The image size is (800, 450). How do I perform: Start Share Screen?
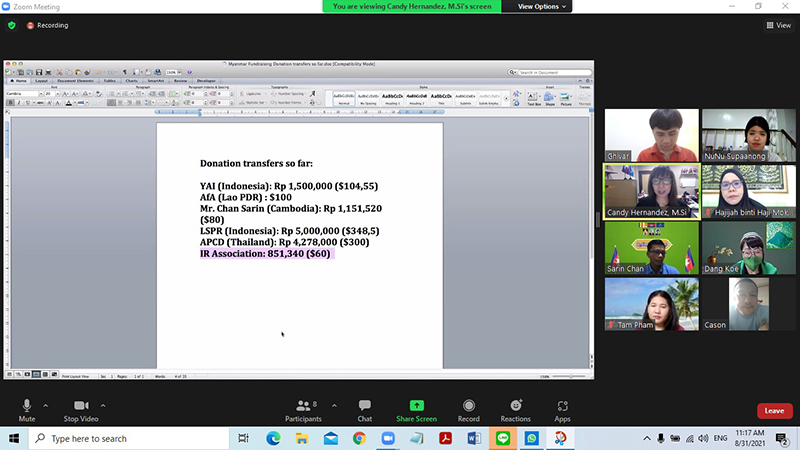(x=416, y=411)
